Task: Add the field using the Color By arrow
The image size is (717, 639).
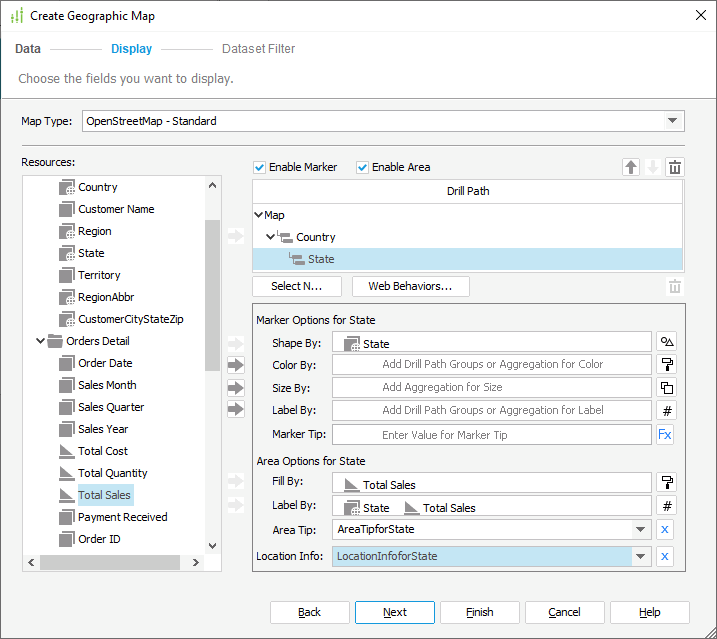Action: (236, 365)
